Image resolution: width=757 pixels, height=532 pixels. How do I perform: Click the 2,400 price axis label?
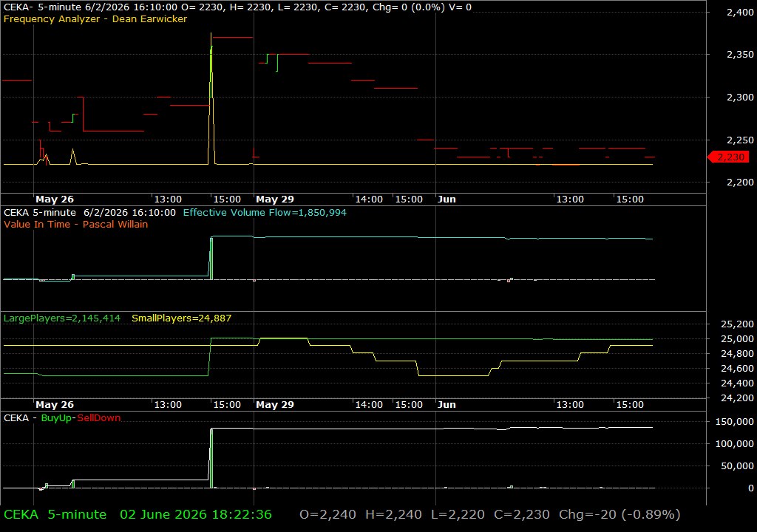(740, 13)
